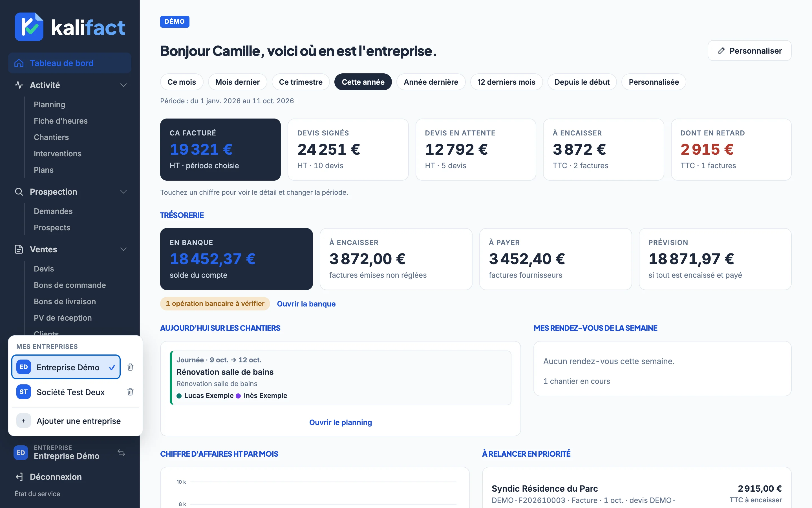
Task: Click the Ouvrir le planning link
Action: (341, 422)
